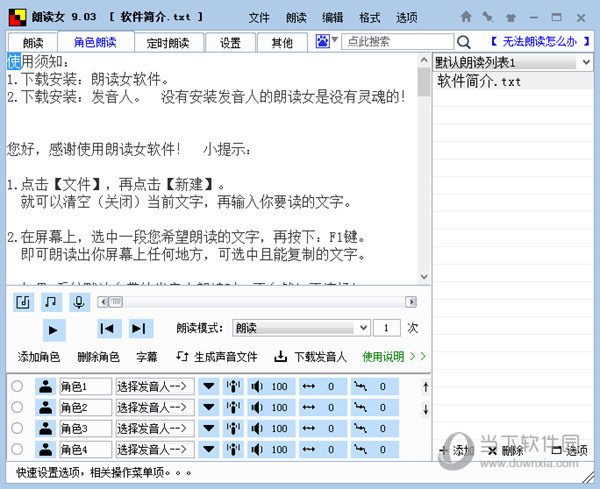Open the voice dropdown arrow for 角色3
The height and width of the screenshot is (489, 600).
coord(209,429)
